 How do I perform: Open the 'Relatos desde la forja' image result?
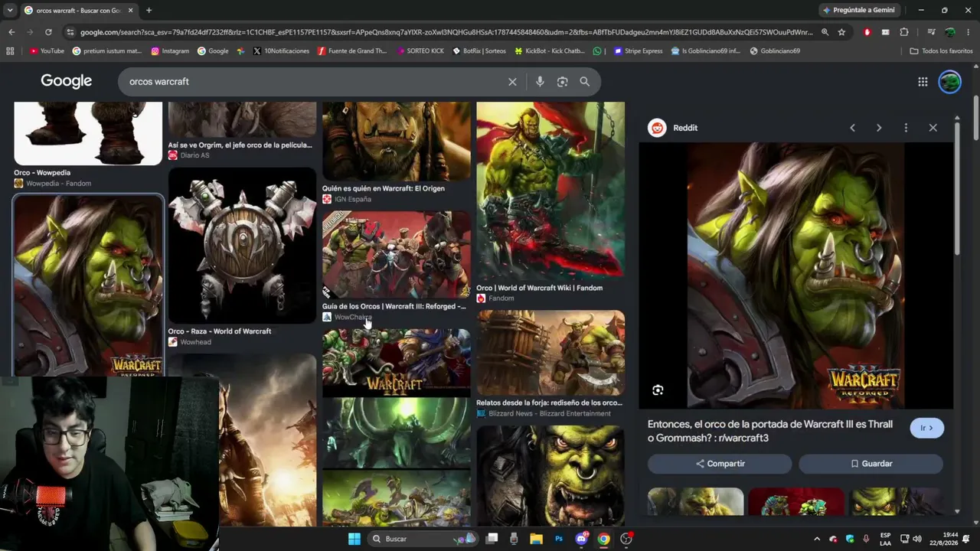pyautogui.click(x=550, y=353)
